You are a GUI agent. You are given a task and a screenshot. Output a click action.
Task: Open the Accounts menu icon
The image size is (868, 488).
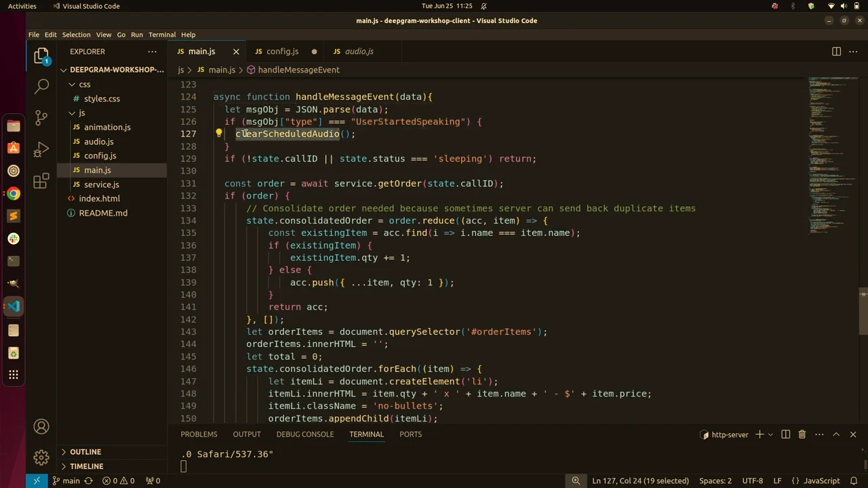point(41,427)
